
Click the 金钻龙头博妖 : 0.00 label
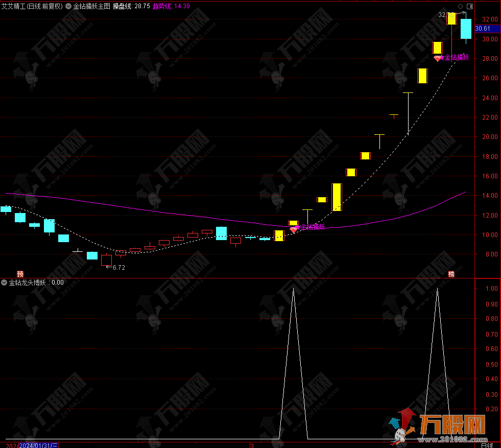36,282
